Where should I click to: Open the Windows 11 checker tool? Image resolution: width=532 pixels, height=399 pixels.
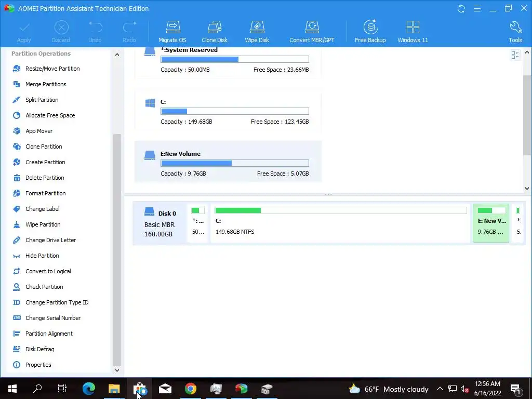click(x=413, y=32)
